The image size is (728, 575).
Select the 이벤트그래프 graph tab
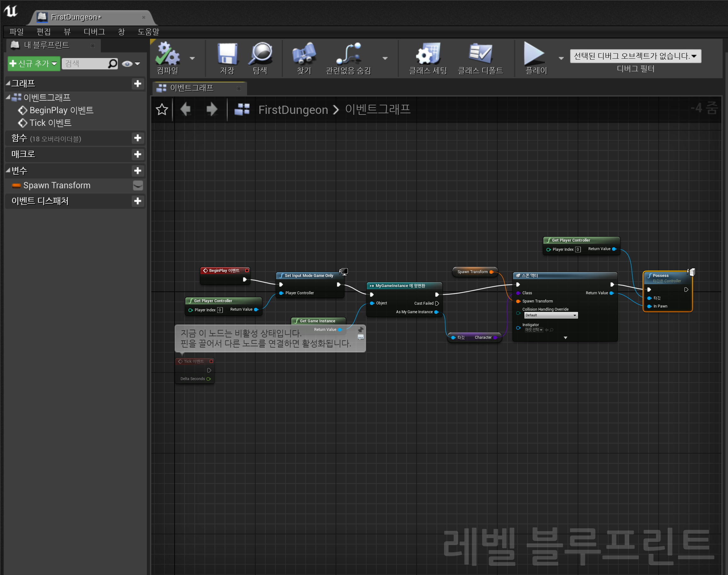[x=199, y=88]
